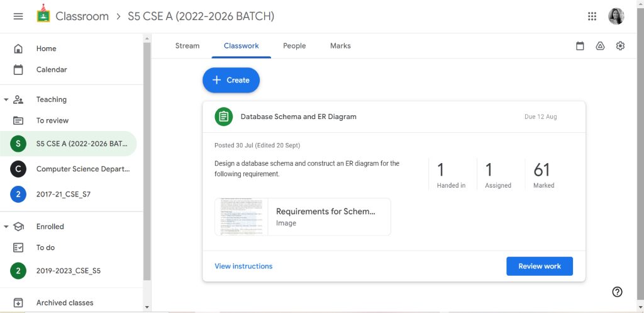
Task: Select the 2017-21_CSE_S7 class
Action: 64,195
